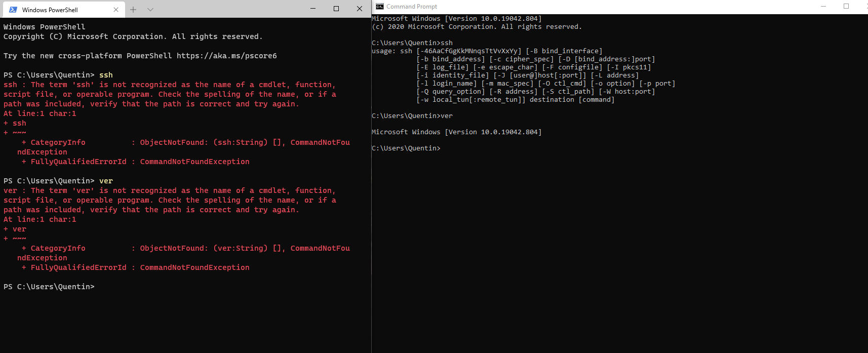Screen dimensions: 868x353
Task: Click '[-i identity_file]' option text
Action: point(453,75)
